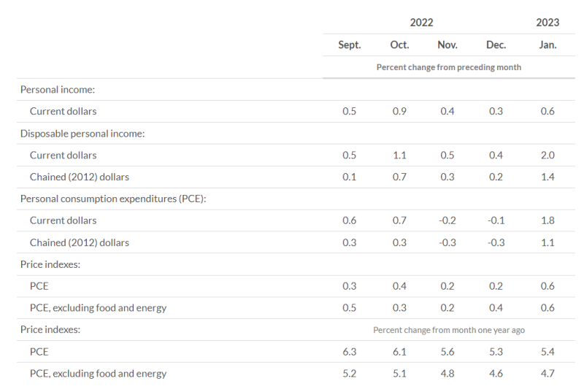The width and height of the screenshot is (584, 392).
Task: Click January chained dollars income value 1.4
Action: coord(547,177)
